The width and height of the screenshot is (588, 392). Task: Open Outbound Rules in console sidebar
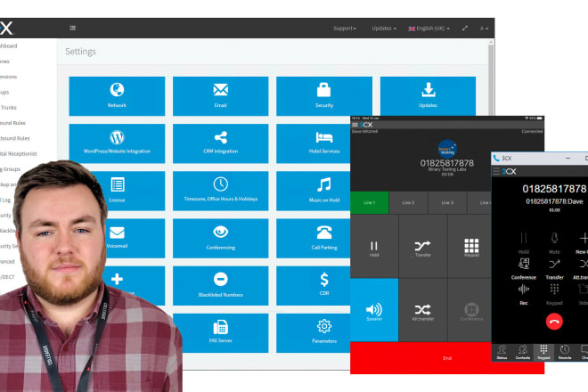click(x=14, y=138)
